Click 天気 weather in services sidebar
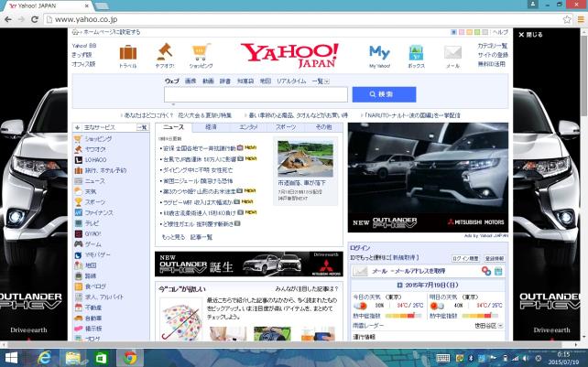 pos(90,191)
